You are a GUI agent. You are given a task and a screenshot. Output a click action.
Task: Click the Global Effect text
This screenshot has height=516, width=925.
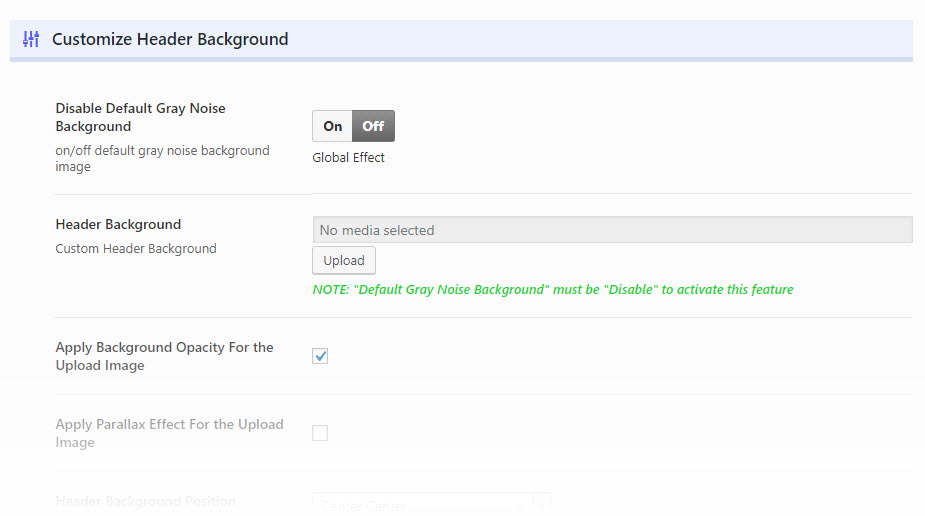(348, 157)
